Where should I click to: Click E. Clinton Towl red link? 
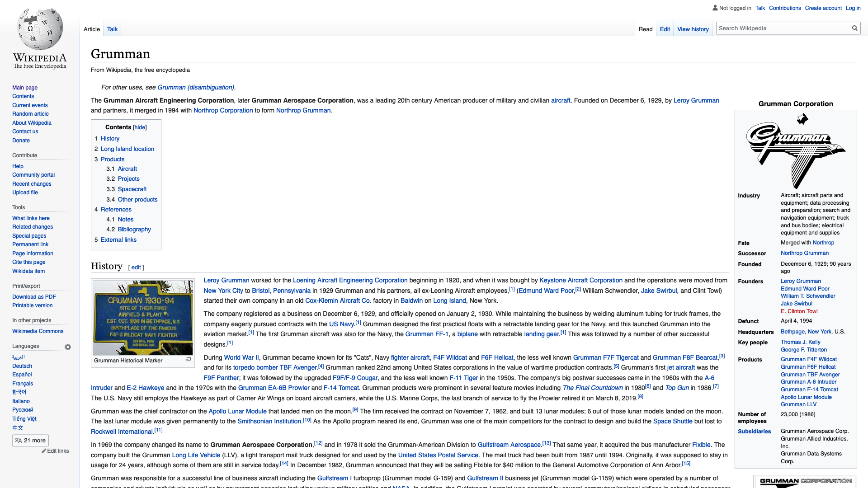[x=799, y=311]
